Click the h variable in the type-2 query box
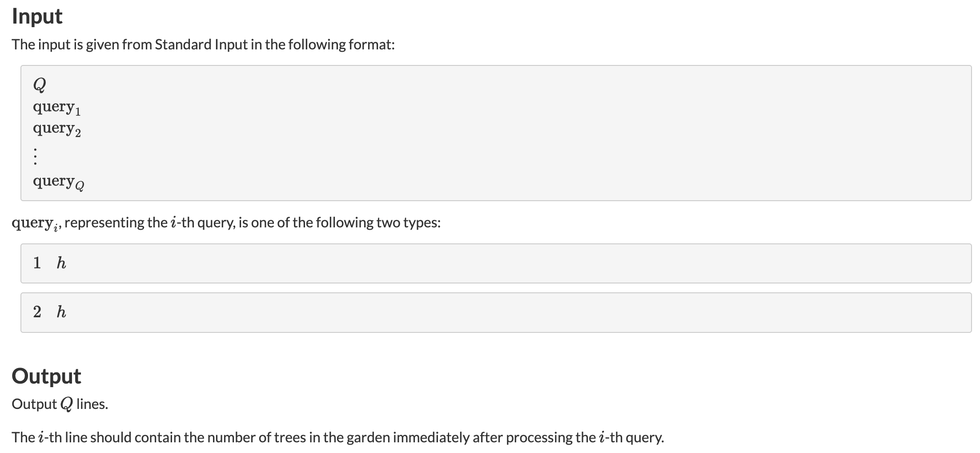Image resolution: width=980 pixels, height=453 pixels. pos(61,312)
